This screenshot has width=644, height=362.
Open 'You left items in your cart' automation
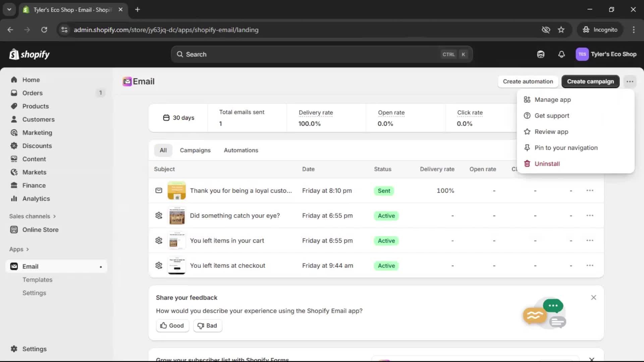click(x=227, y=241)
